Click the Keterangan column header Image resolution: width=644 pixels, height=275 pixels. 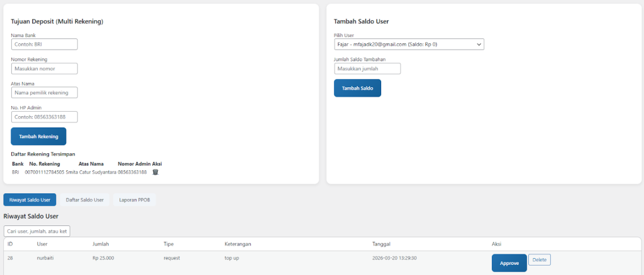[238, 244]
